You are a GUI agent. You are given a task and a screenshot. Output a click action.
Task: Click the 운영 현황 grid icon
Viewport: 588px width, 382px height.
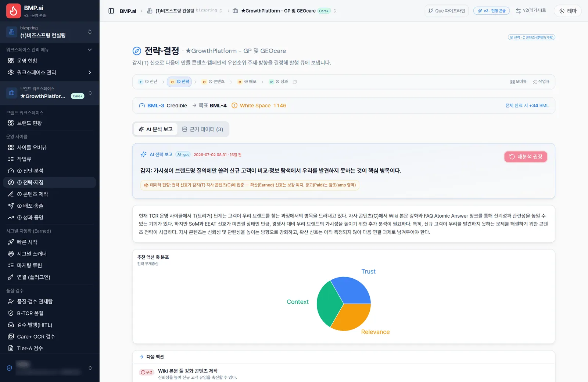pyautogui.click(x=11, y=61)
